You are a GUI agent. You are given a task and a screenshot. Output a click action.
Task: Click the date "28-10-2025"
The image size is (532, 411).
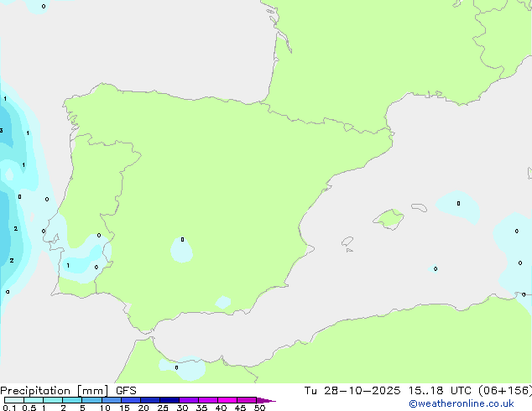pyautogui.click(x=362, y=390)
